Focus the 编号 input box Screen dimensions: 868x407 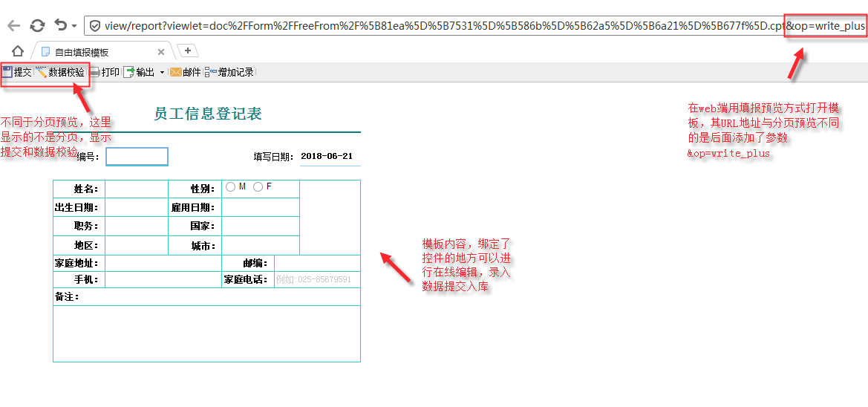(137, 157)
